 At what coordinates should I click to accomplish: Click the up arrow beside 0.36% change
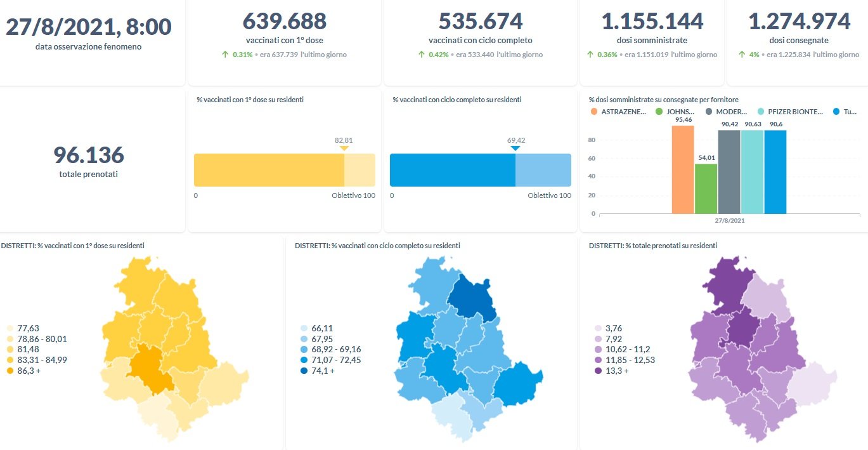[590, 55]
